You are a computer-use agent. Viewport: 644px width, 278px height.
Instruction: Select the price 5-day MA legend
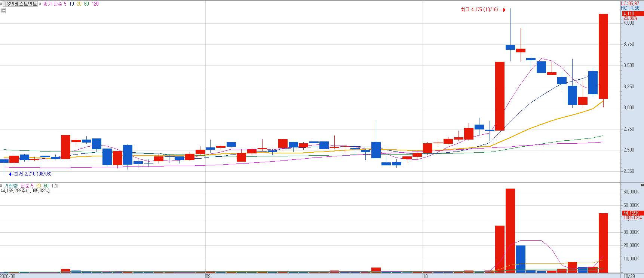65,4
